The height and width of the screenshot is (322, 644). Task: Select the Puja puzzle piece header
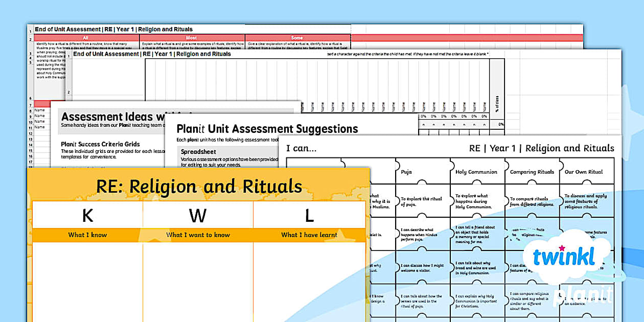[x=406, y=172]
